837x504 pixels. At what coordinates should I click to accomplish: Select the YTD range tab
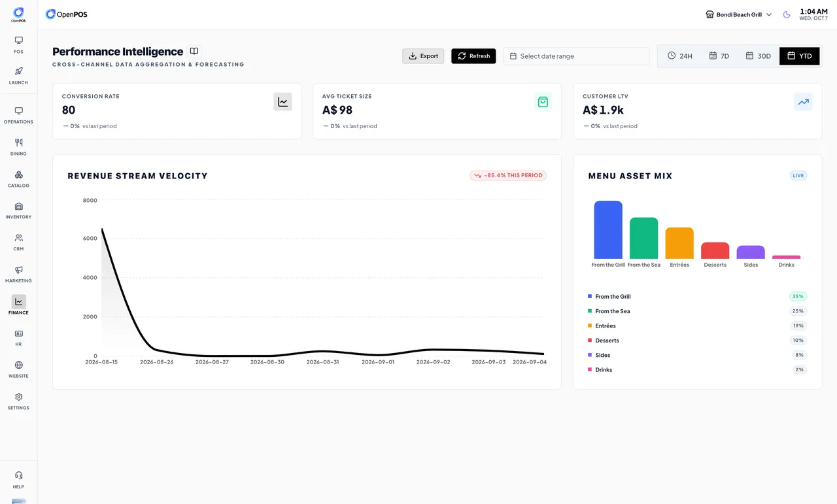click(x=799, y=56)
